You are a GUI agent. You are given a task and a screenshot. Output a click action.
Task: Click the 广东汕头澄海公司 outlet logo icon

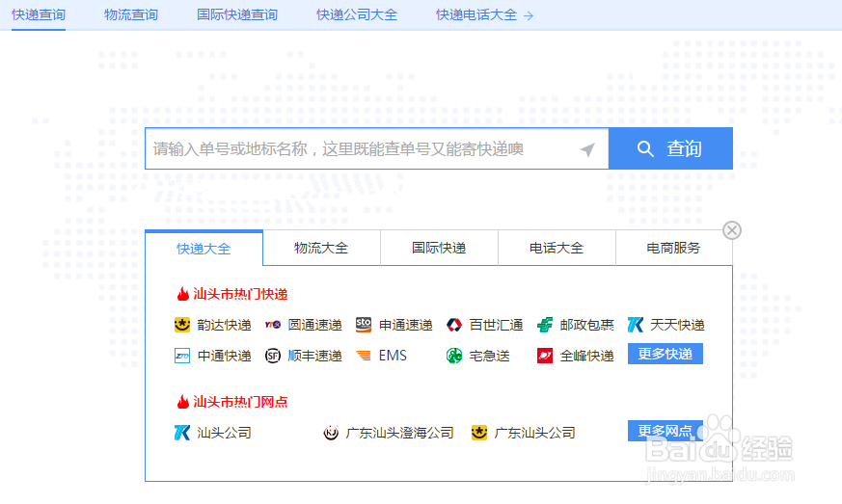click(x=331, y=433)
